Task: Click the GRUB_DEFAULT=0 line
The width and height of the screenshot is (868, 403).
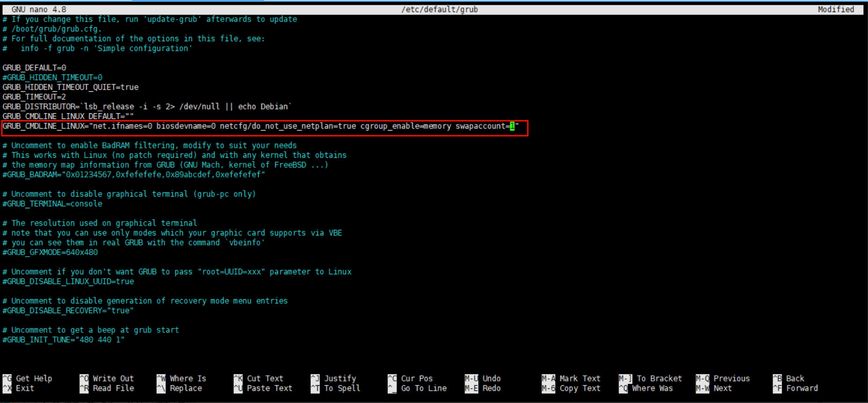Action: (34, 68)
